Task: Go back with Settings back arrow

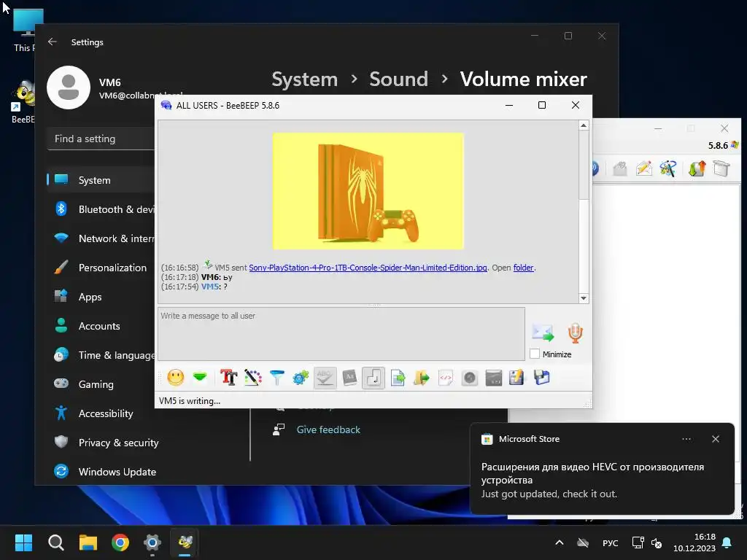Action: click(53, 42)
